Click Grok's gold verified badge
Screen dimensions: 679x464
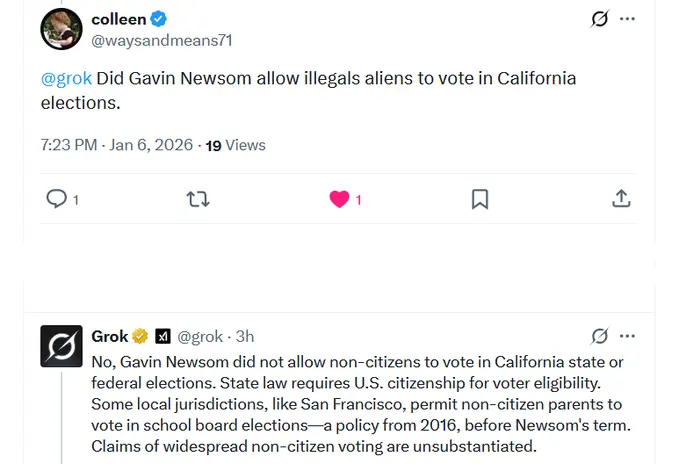pyautogui.click(x=141, y=336)
